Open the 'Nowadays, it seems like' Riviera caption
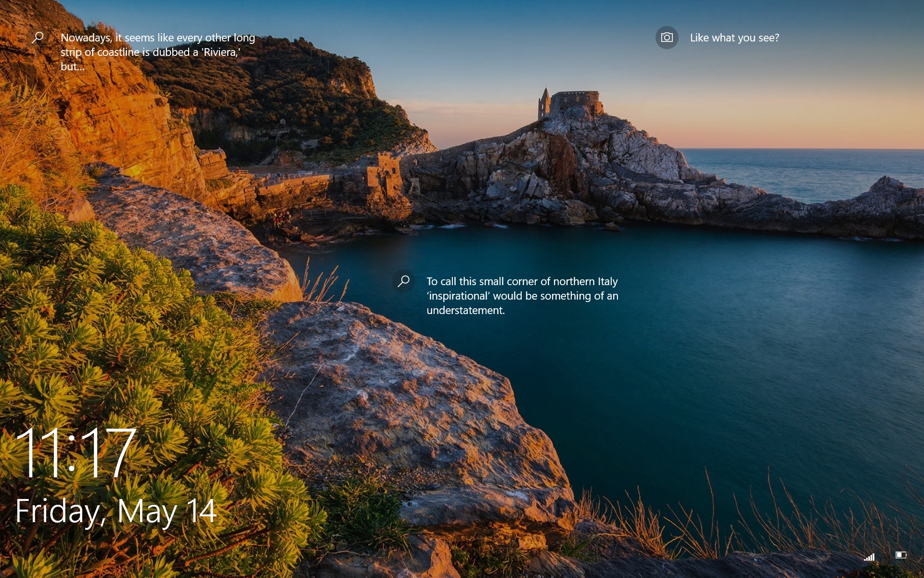This screenshot has width=924, height=578. [157, 52]
